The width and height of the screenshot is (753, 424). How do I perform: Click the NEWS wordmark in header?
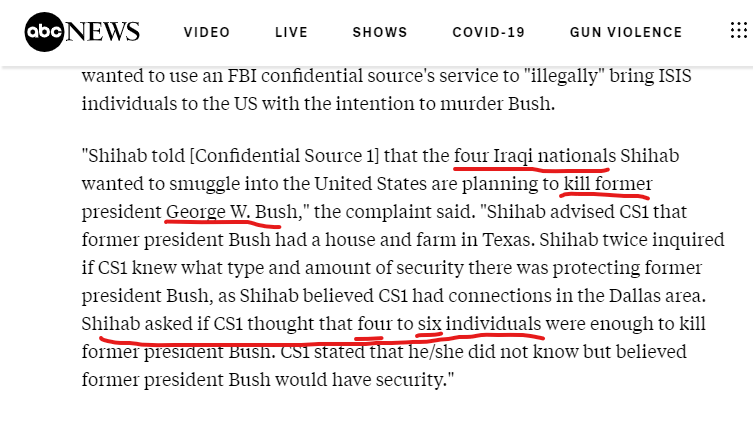(x=104, y=32)
